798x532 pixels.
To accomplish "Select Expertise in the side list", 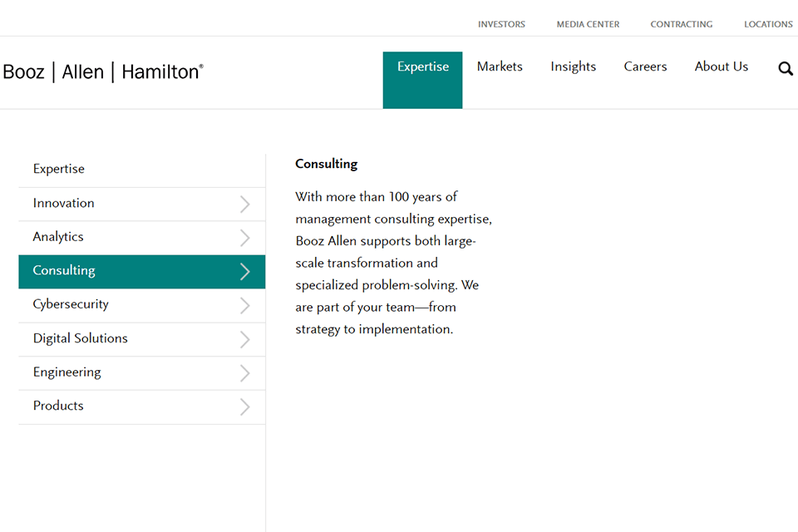I will [x=142, y=170].
